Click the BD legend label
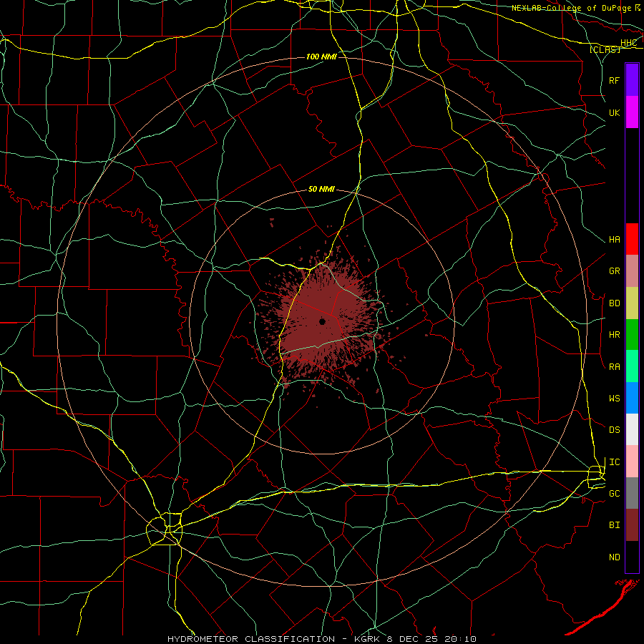The height and width of the screenshot is (644, 644). click(615, 303)
